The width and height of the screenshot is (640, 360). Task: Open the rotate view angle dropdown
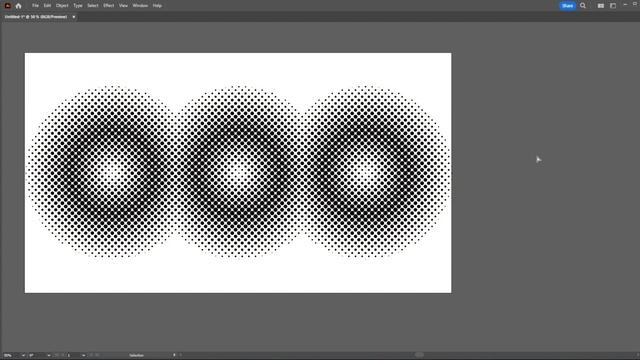pos(49,355)
